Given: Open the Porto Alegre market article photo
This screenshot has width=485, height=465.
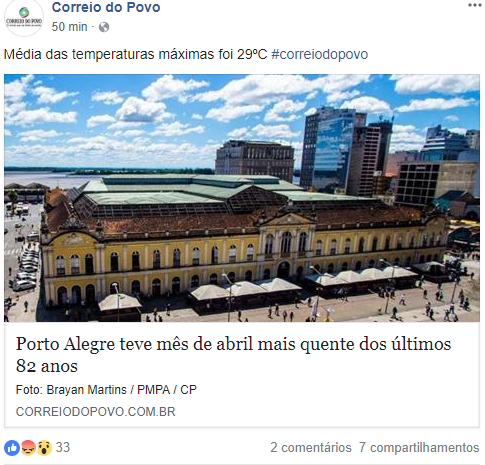Looking at the screenshot, I should (242, 198).
